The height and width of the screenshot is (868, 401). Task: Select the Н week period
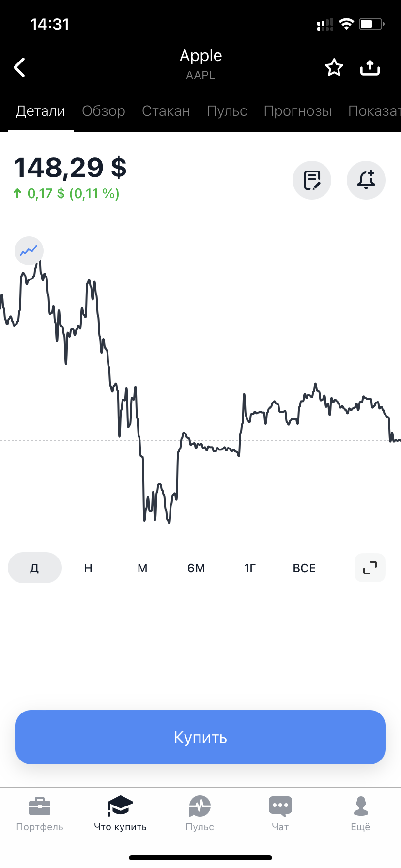click(x=88, y=568)
